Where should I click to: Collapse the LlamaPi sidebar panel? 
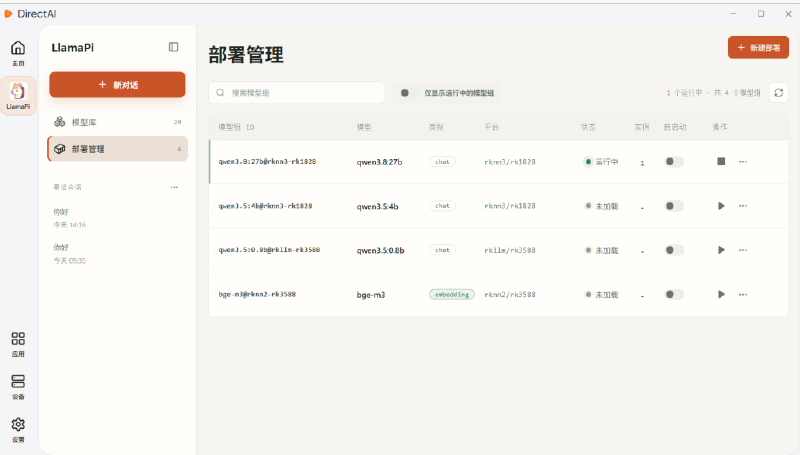173,47
